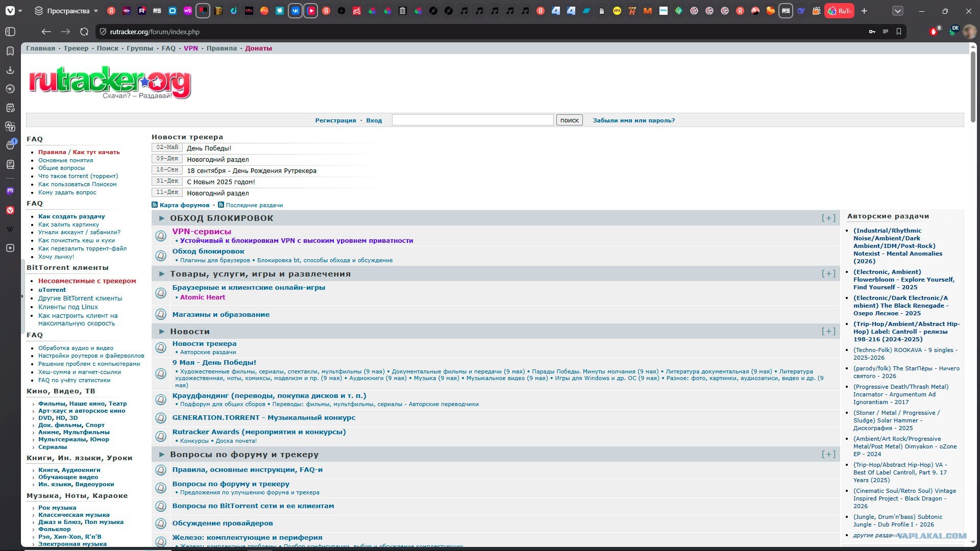Open the Карта форумов RSS icon
This screenshot has width=980, height=551.
coord(155,205)
